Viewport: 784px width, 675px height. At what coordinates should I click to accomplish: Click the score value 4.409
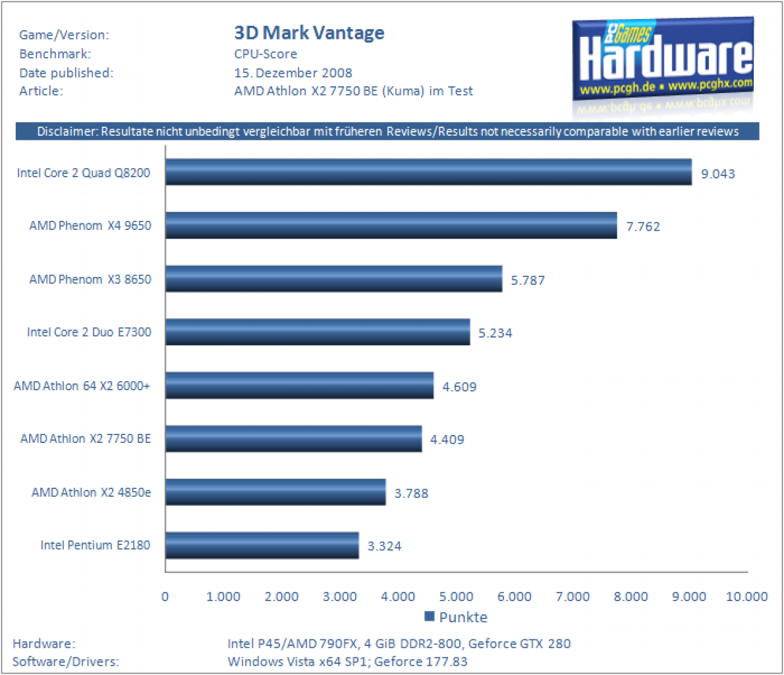447,440
